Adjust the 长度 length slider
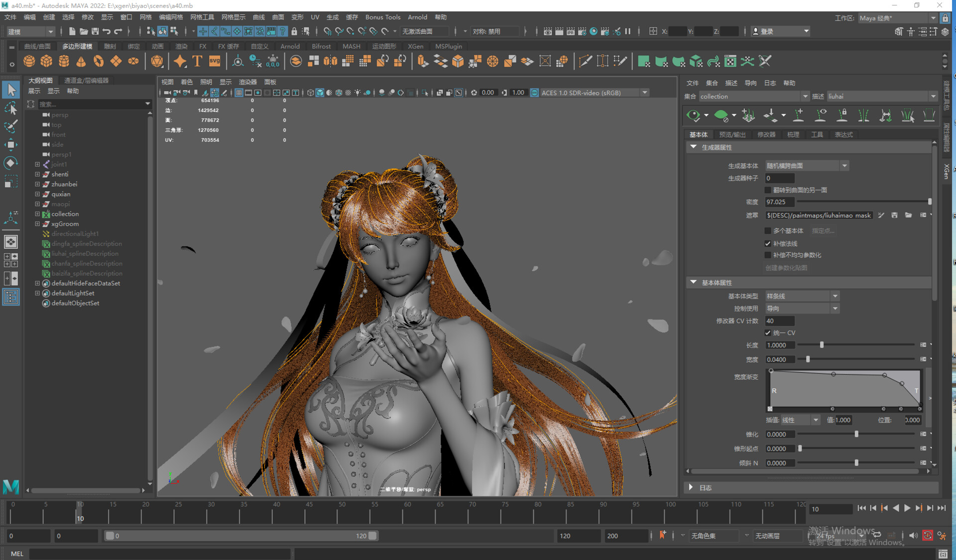 [822, 345]
